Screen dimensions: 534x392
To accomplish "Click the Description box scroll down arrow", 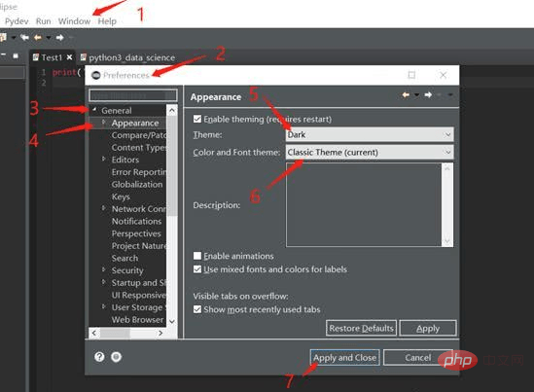I will click(x=447, y=241).
